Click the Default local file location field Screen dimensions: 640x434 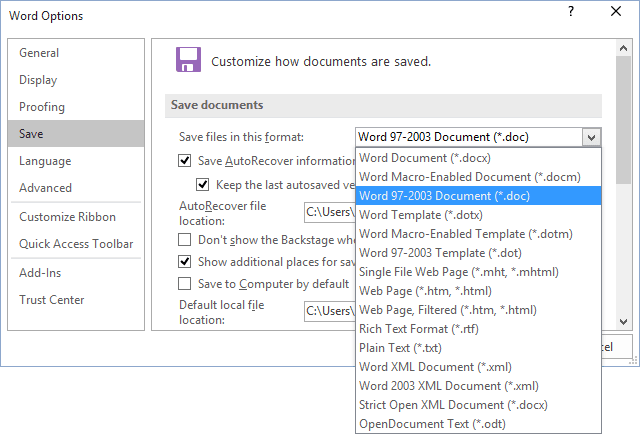pyautogui.click(x=330, y=311)
